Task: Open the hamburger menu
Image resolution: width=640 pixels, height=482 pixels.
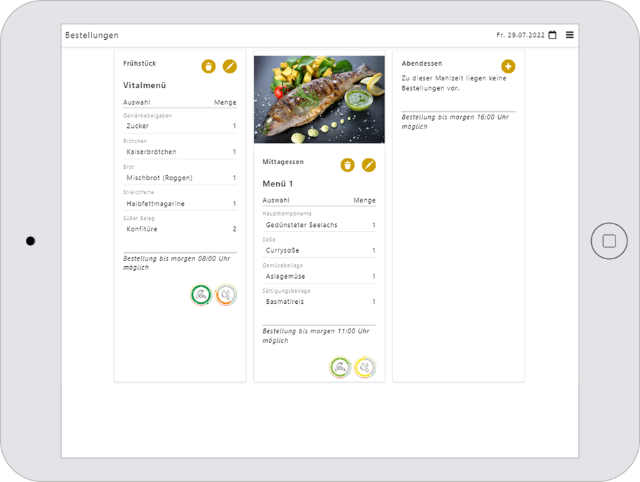Action: click(x=570, y=35)
